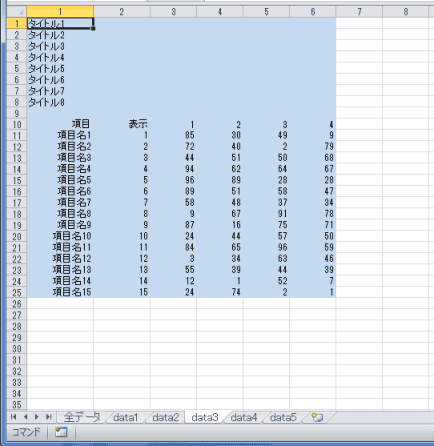Screen dimensions: 434x446
Task: Click the insert new worksheet icon
Action: pyautogui.click(x=317, y=417)
